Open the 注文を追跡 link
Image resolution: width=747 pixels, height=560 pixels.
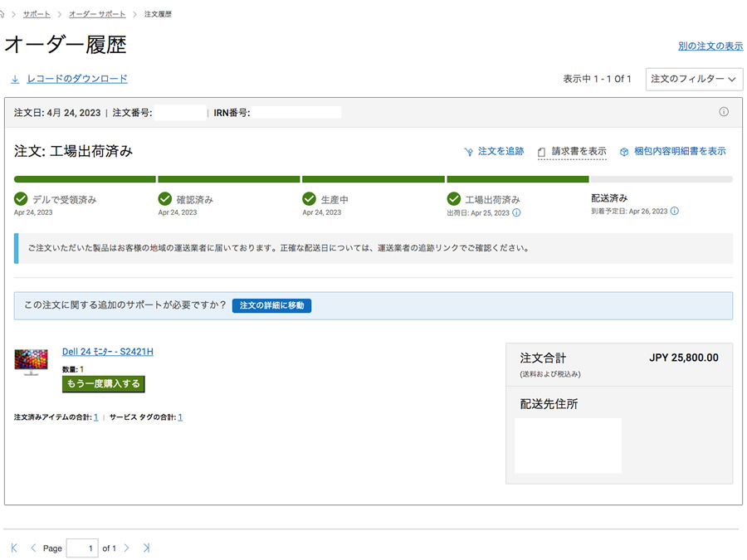pos(500,152)
